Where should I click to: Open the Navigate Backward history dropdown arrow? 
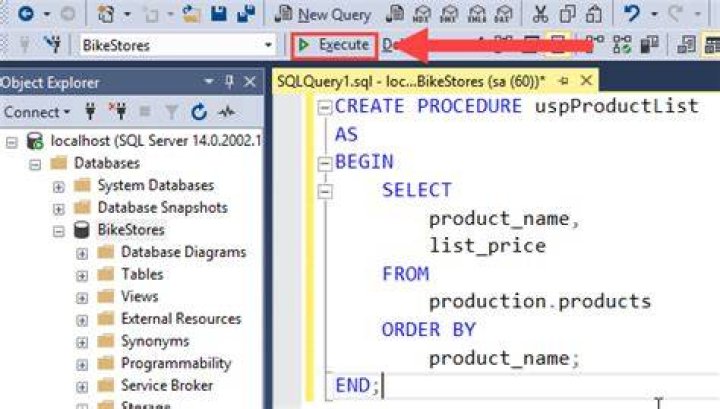pos(46,14)
